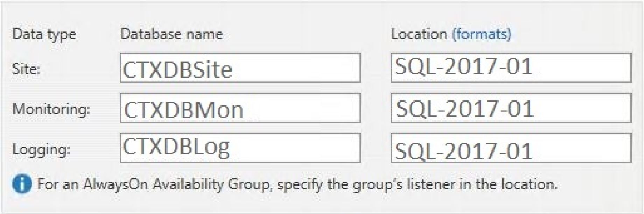Screen dimensions: 644x214
Task: Click the Site: row label
Action: pos(26,69)
